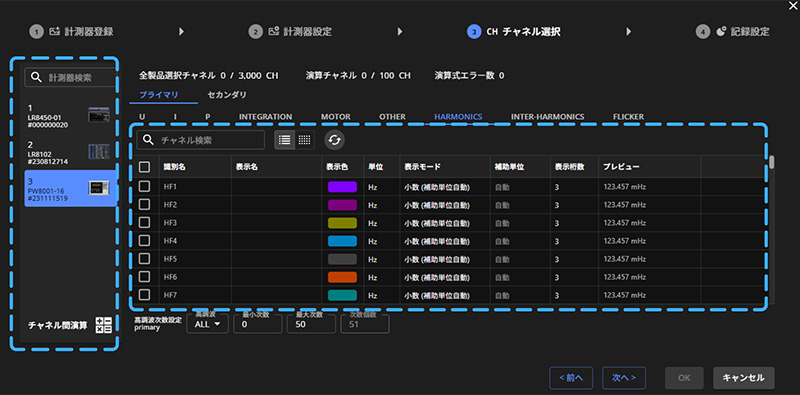
Task: Click the channel search field
Action: 201,140
